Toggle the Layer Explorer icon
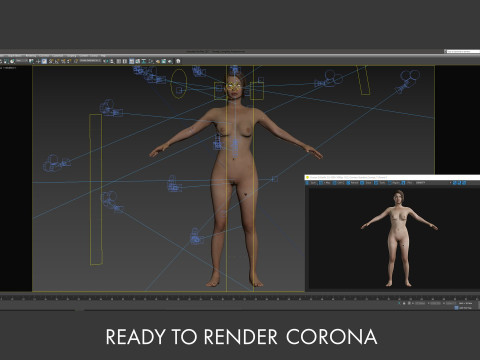The image size is (480, 360). 125,61
